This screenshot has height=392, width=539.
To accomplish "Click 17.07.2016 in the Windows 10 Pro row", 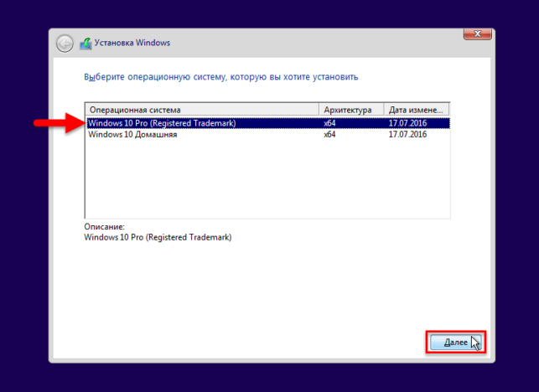I will coord(407,123).
